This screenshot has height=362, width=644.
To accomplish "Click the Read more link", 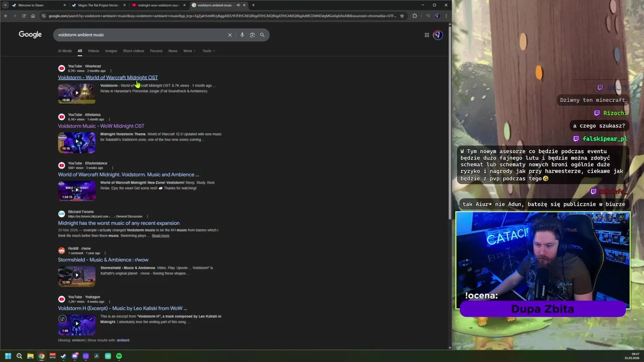I will [x=160, y=236].
